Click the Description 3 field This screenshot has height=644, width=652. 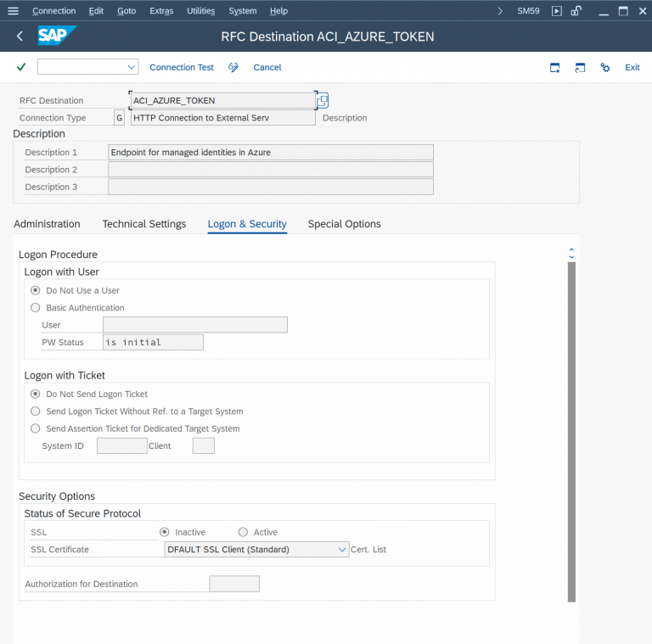(x=271, y=187)
